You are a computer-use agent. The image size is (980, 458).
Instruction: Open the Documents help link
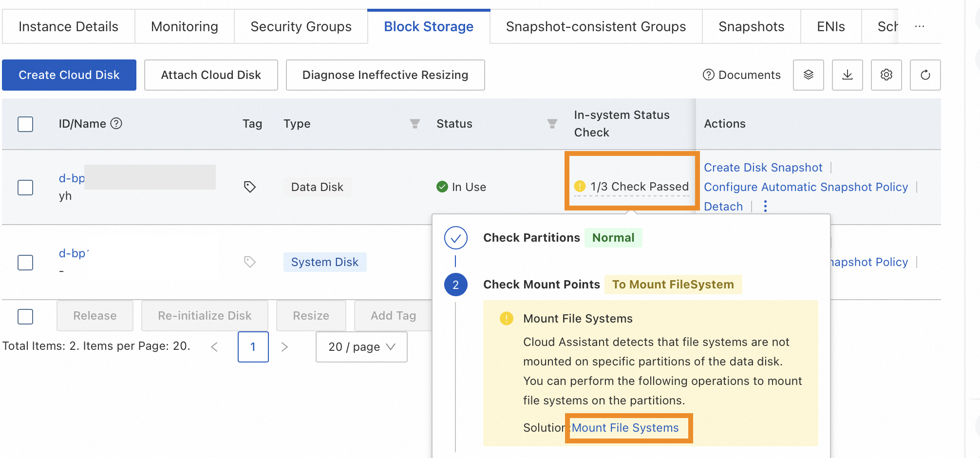coord(742,75)
